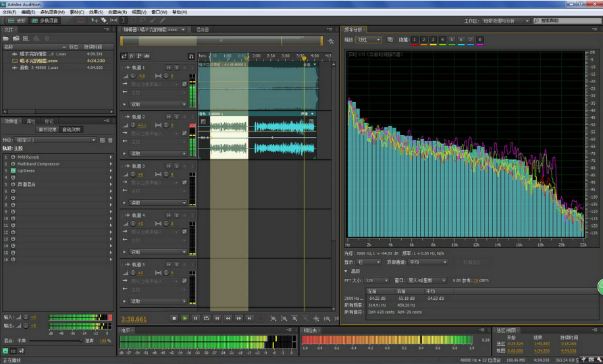Click the green Play button
This screenshot has height=364, width=603.
click(x=185, y=318)
